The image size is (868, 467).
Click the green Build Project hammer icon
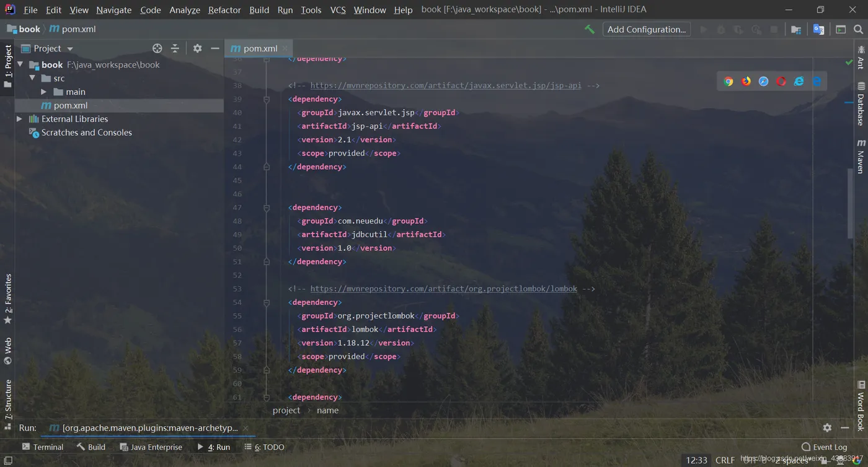point(589,29)
